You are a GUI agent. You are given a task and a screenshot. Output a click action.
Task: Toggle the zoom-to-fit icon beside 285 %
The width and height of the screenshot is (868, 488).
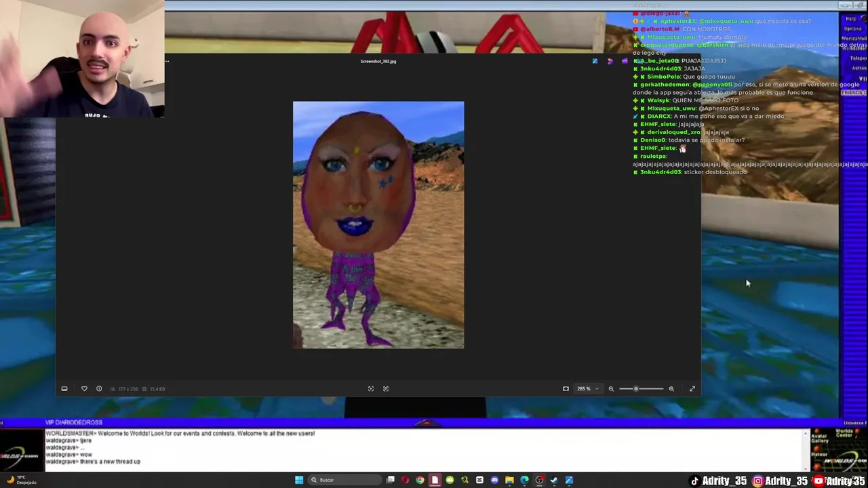coord(566,389)
